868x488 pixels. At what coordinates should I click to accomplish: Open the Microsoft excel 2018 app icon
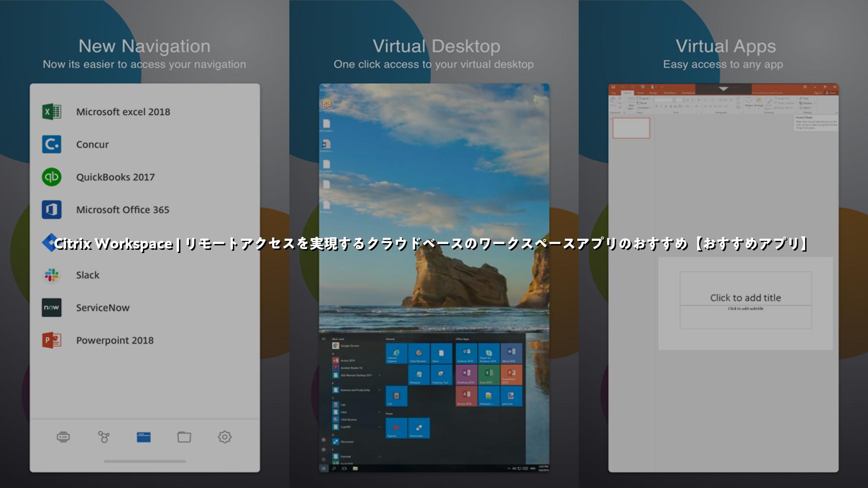point(52,112)
